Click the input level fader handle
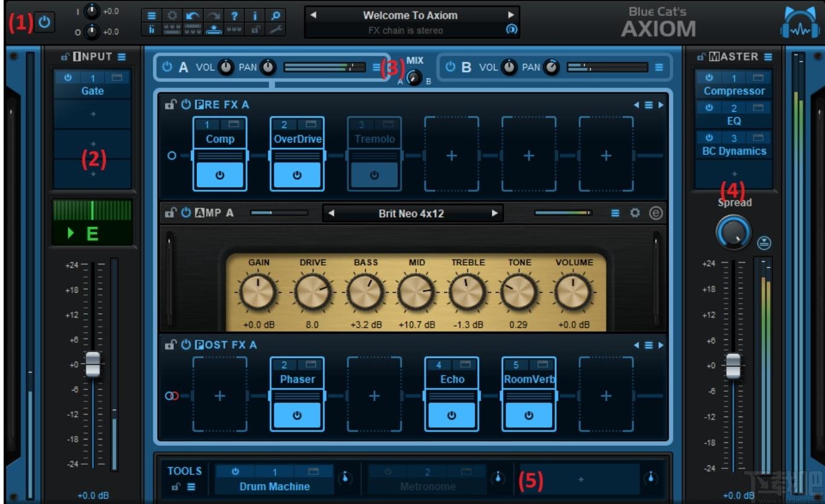 click(92, 364)
